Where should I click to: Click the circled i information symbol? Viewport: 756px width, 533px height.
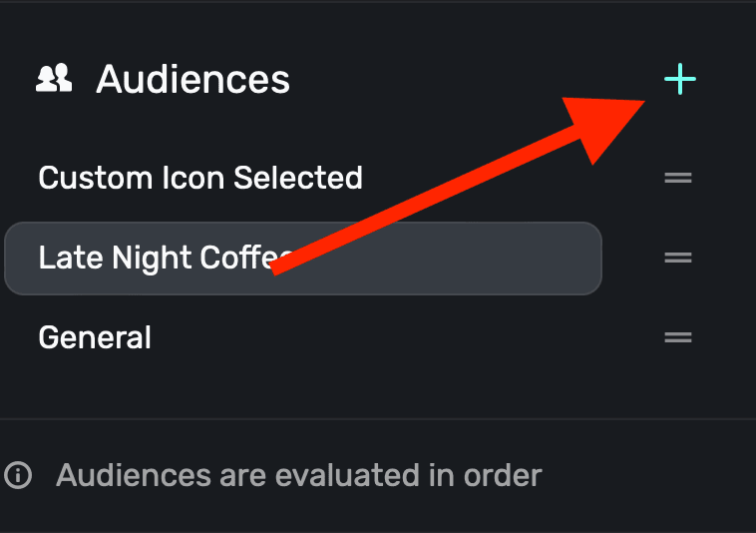point(18,475)
